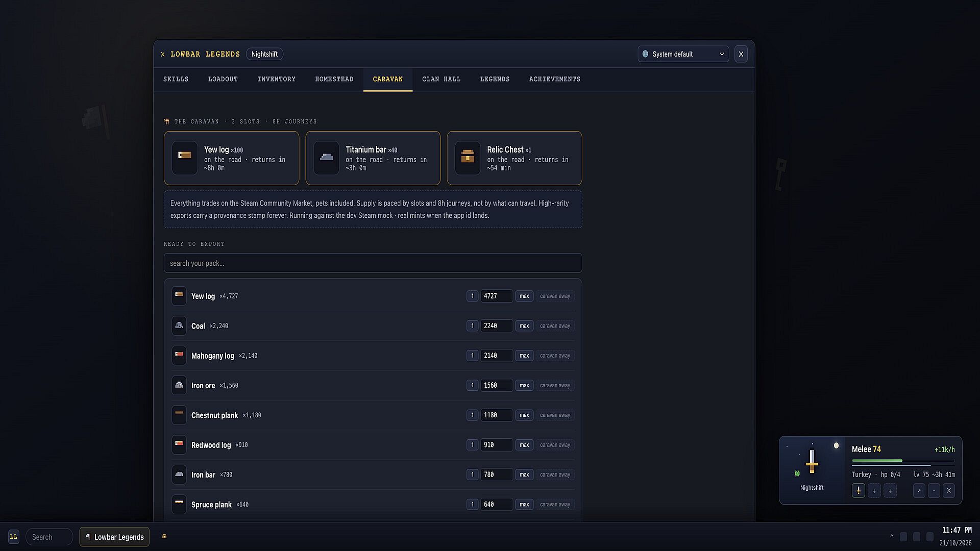Click the moon icon in the Melee widget
980x551 pixels.
tap(836, 445)
